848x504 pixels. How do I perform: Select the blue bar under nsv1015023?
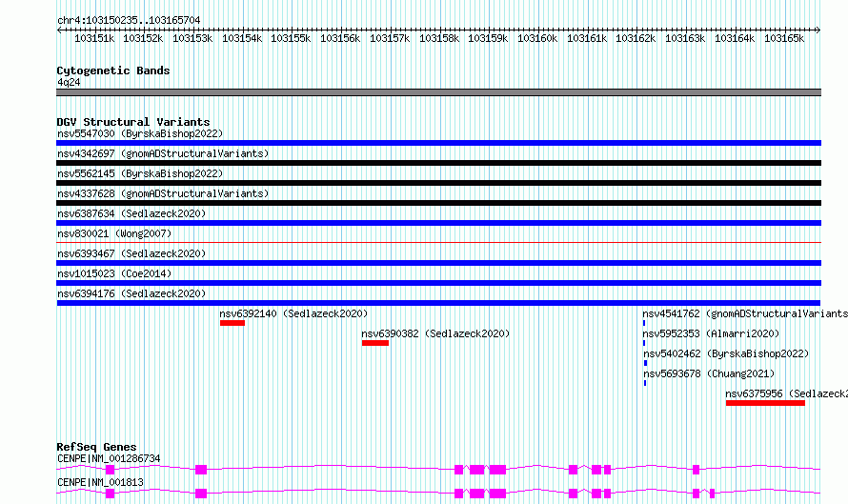[x=438, y=283]
